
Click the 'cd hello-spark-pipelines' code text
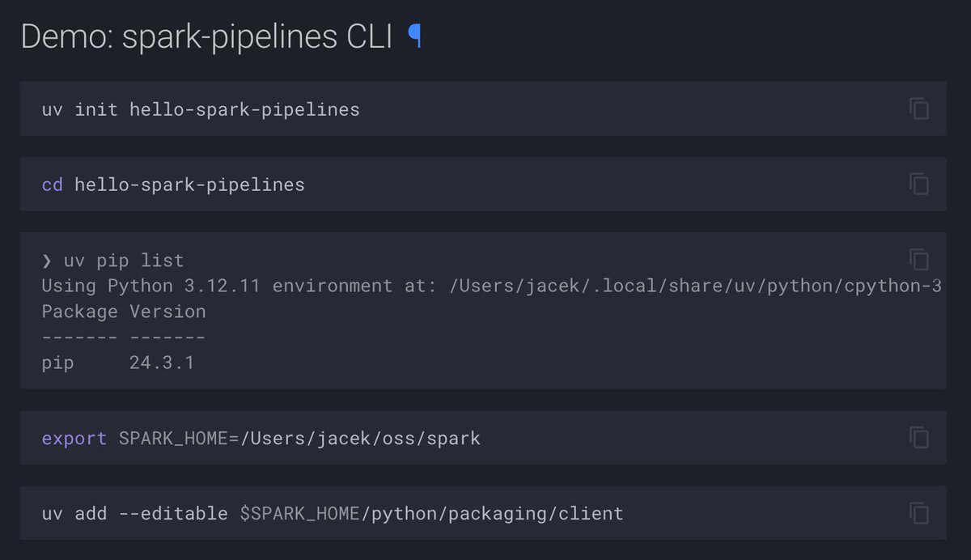tap(173, 185)
